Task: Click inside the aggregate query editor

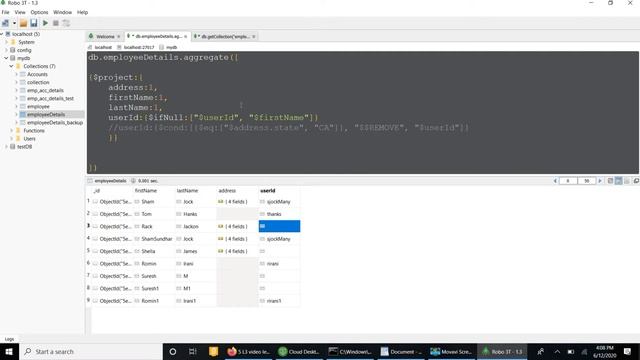Action: click(x=362, y=113)
